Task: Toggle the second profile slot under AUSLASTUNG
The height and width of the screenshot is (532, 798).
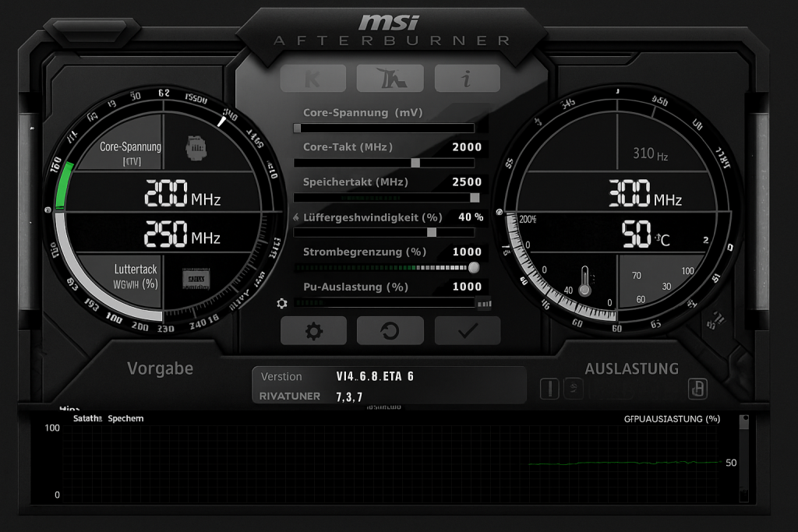Action: [x=573, y=387]
